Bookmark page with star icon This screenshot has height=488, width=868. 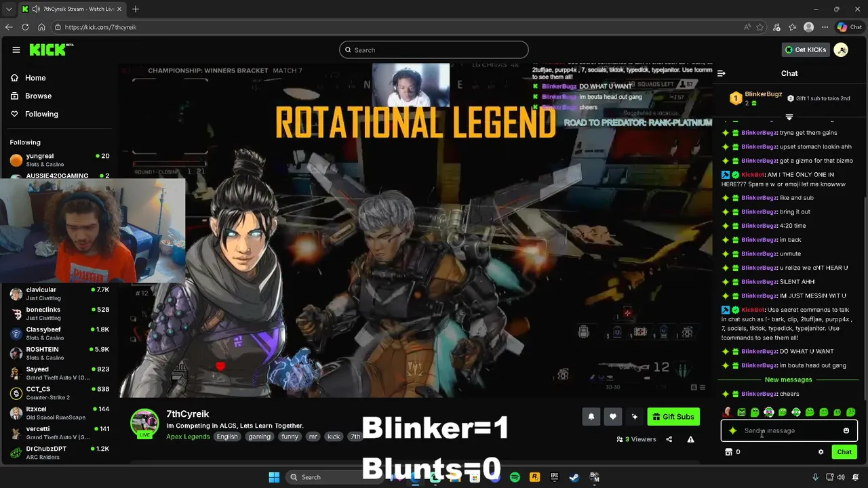(760, 27)
